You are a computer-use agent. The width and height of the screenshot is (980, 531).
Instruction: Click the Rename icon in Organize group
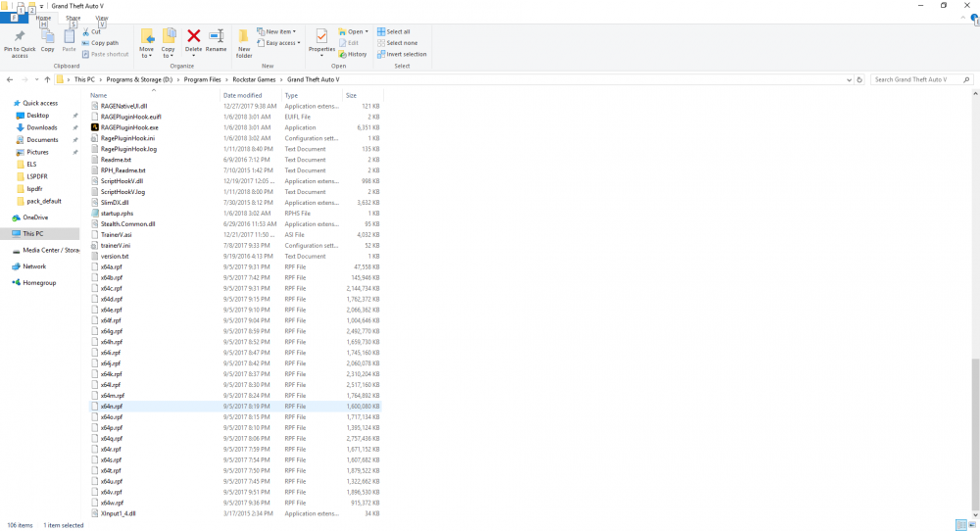[216, 37]
